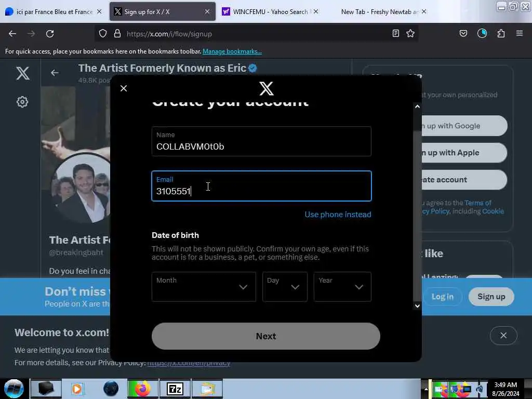The height and width of the screenshot is (399, 532).
Task: Click the X logo in the left sidebar
Action: [23, 73]
